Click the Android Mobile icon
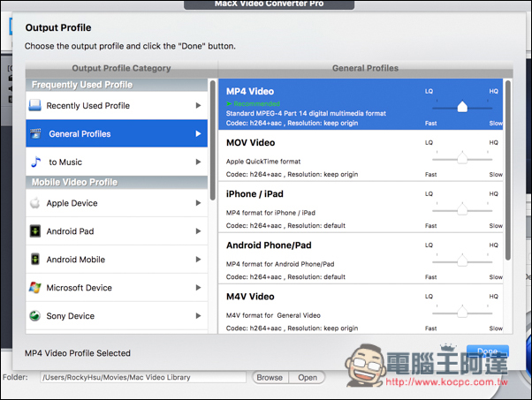Image resolution: width=532 pixels, height=400 pixels. pos(35,260)
